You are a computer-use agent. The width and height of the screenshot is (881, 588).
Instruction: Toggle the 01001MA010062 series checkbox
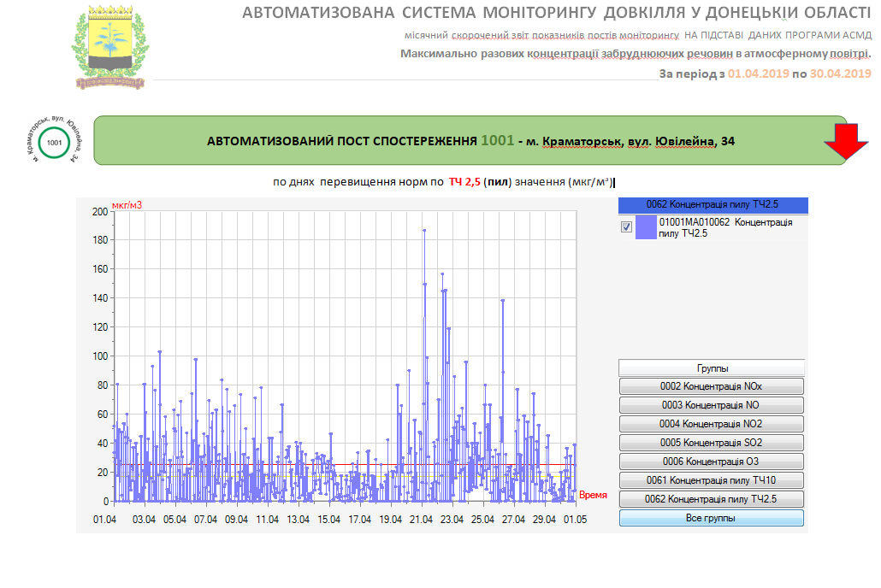(626, 227)
